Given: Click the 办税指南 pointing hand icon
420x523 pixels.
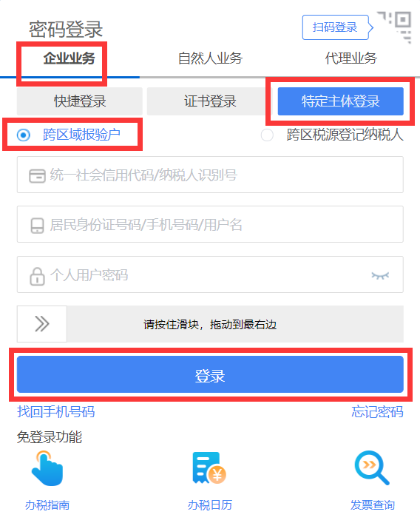Looking at the screenshot, I should (47, 468).
